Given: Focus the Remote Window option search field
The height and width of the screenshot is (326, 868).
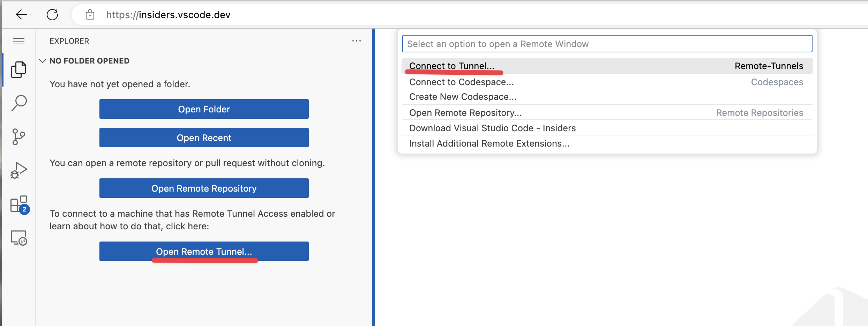Looking at the screenshot, I should [x=607, y=44].
